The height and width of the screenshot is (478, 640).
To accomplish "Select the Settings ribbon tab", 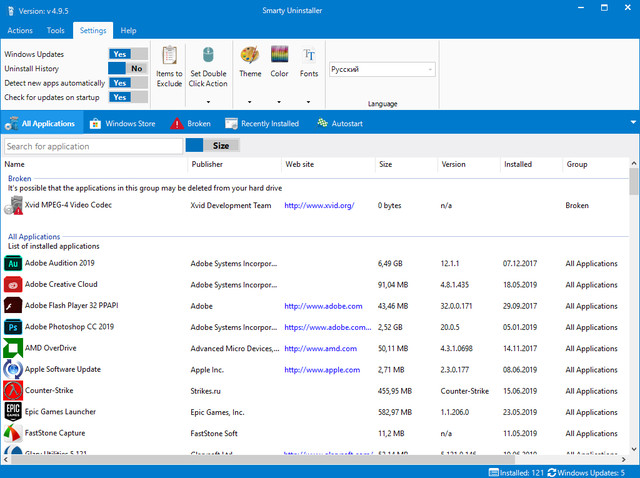I will (x=93, y=31).
